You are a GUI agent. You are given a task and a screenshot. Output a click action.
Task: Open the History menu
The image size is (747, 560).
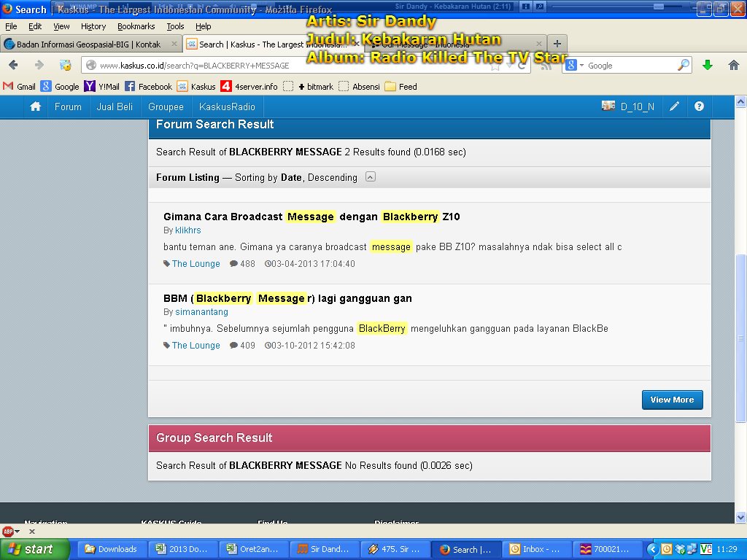[x=93, y=26]
